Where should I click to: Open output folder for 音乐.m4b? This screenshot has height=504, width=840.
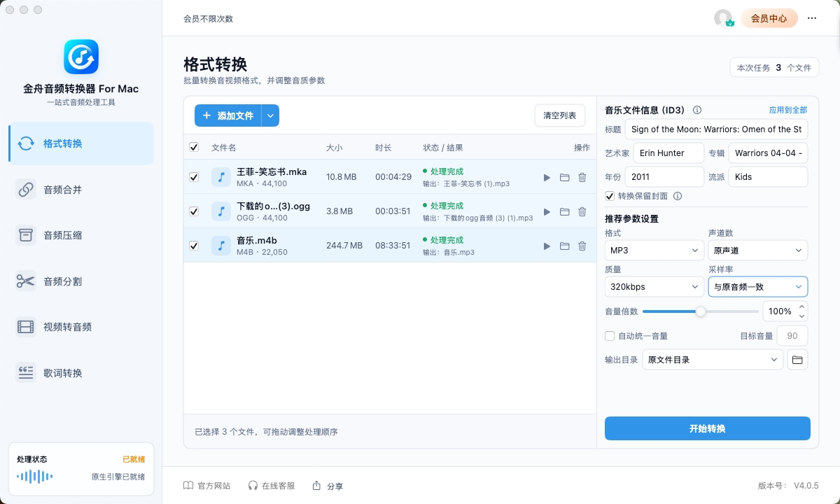pyautogui.click(x=564, y=246)
